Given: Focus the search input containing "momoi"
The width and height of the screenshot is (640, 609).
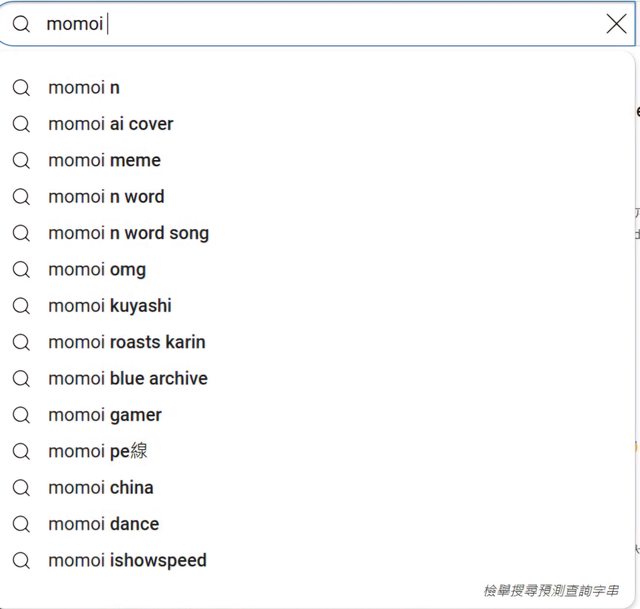Looking at the screenshot, I should point(320,24).
